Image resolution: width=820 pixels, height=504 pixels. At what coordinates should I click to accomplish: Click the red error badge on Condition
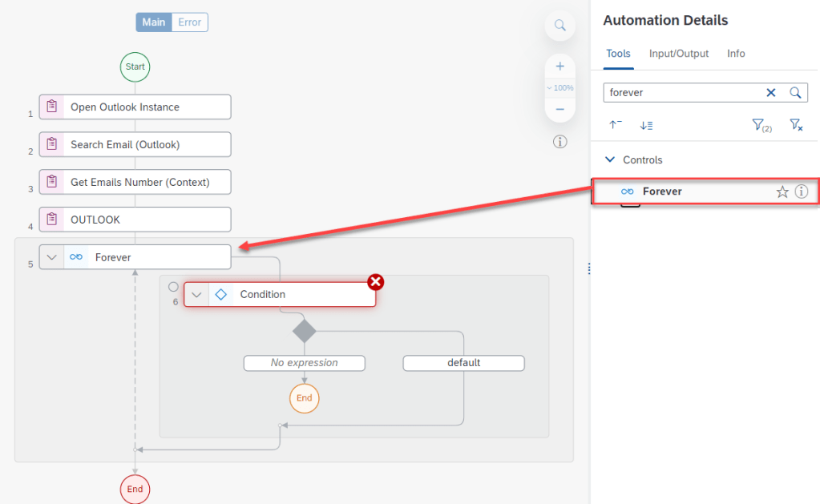[x=375, y=281]
